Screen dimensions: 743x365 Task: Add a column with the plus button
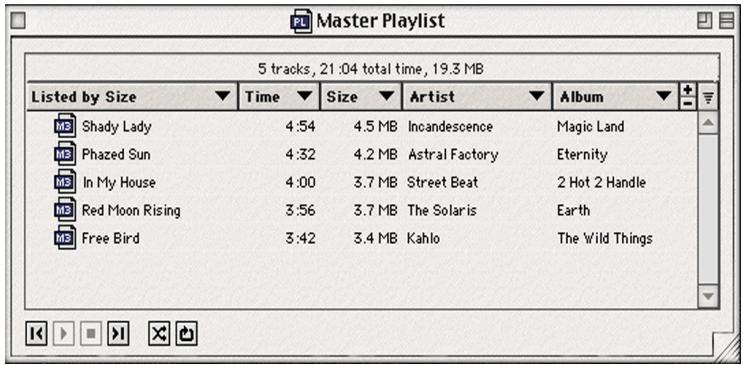pyautogui.click(x=688, y=90)
